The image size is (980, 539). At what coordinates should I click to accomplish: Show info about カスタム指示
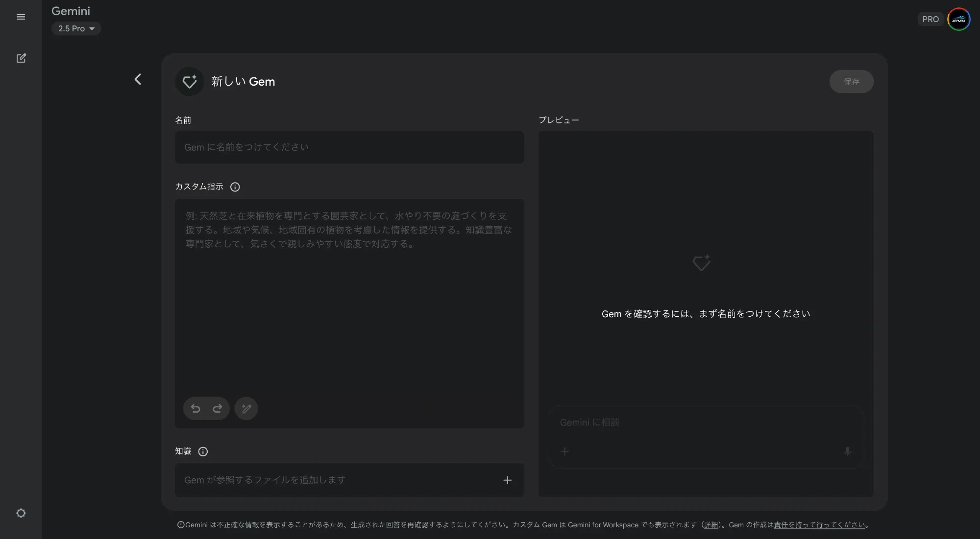[x=235, y=187]
